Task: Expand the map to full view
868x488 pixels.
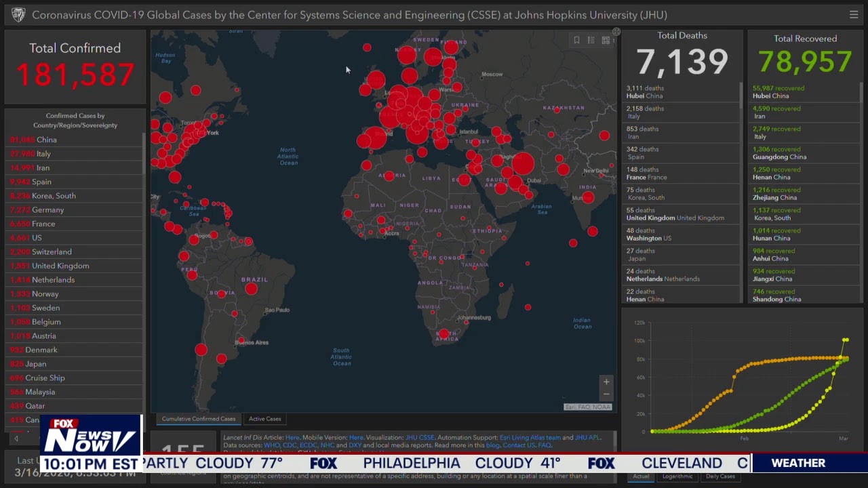Action: tap(616, 32)
